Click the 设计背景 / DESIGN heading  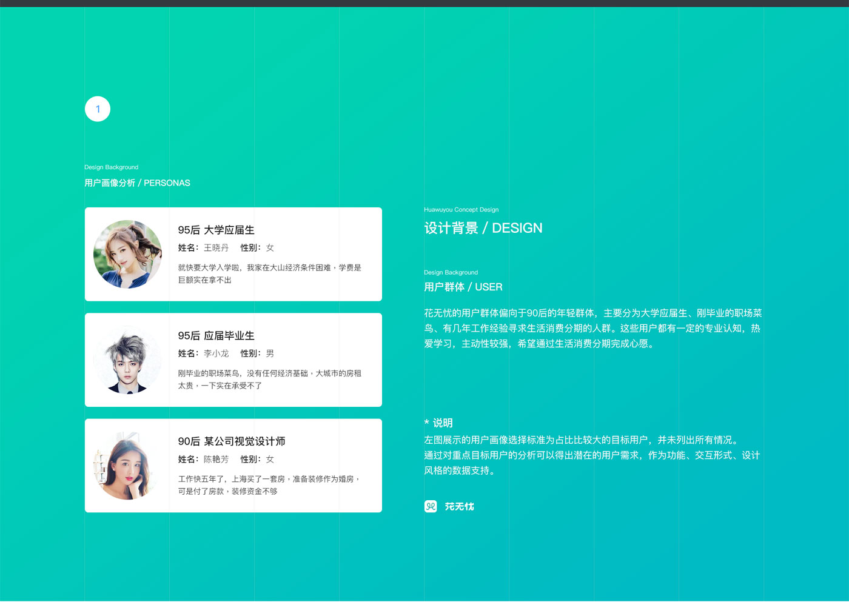pyautogui.click(x=483, y=228)
